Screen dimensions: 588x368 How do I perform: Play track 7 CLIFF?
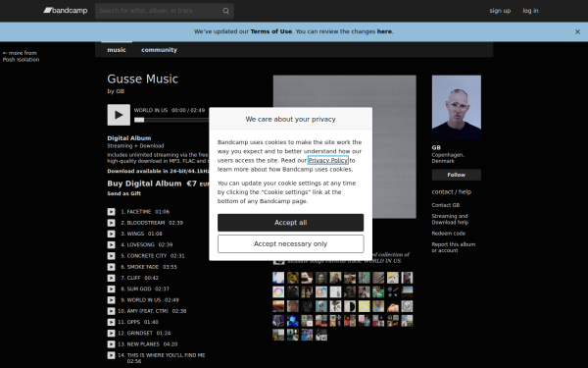(112, 278)
